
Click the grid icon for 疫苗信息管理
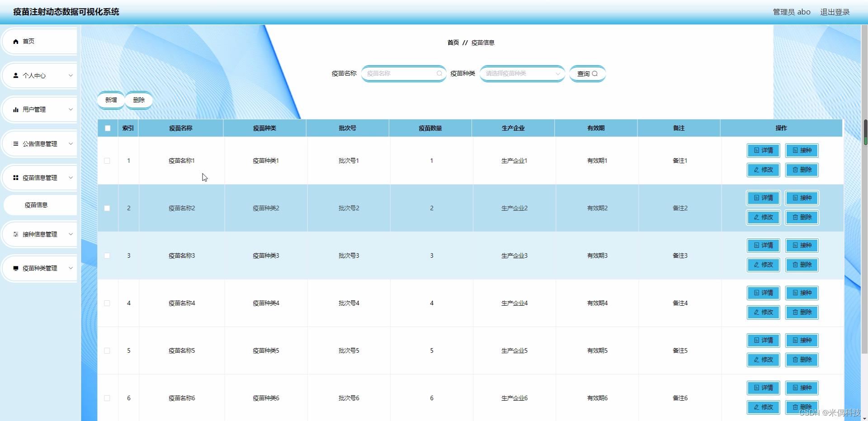15,177
